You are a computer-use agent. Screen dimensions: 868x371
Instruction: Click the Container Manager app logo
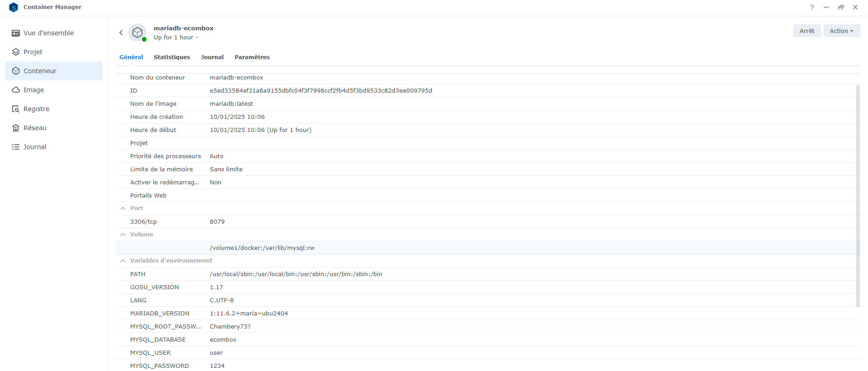pos(14,7)
